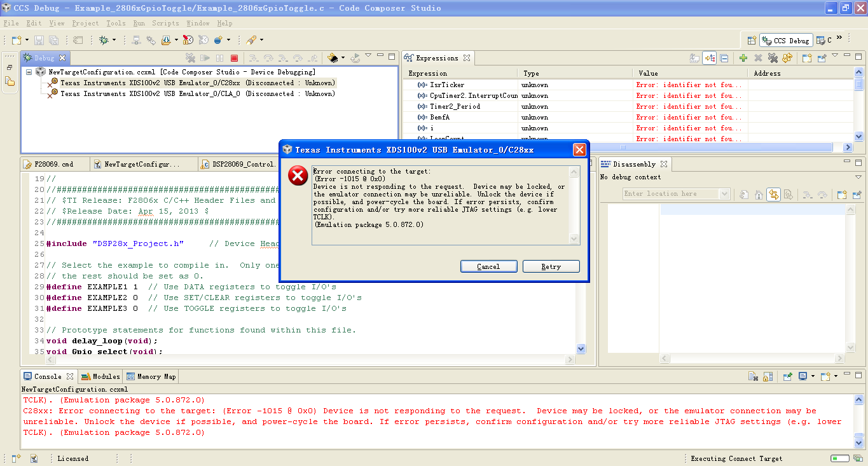Open the Project menu
The width and height of the screenshot is (868, 466).
coord(85,23)
